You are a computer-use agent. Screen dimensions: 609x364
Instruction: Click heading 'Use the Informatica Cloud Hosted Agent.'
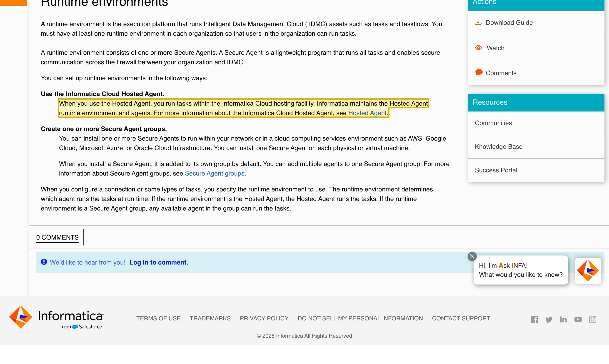click(x=102, y=94)
